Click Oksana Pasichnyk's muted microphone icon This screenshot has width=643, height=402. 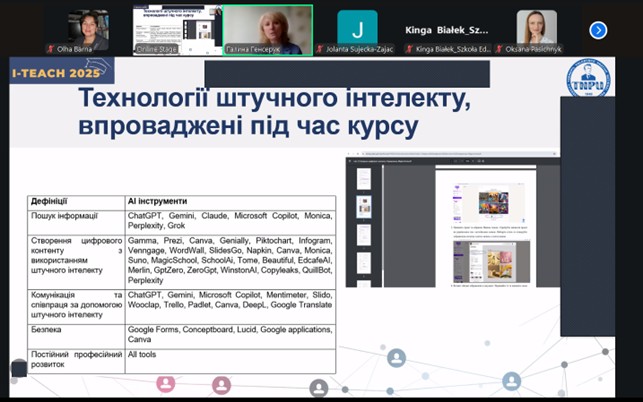click(499, 49)
